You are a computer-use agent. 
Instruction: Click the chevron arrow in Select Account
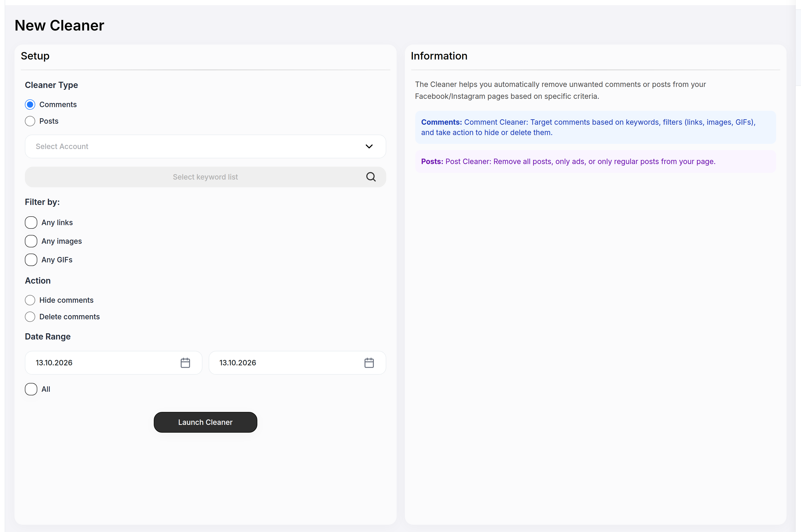coord(369,146)
